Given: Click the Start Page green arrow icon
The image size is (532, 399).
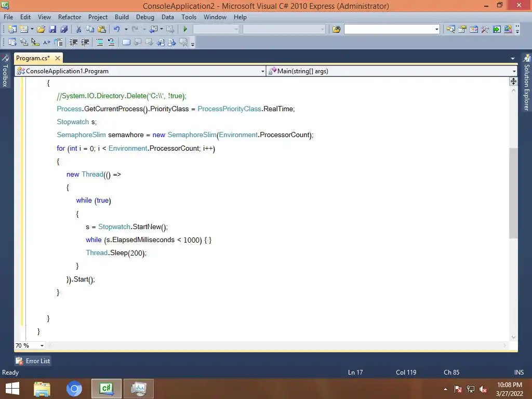Looking at the screenshot, I should click(497, 29).
